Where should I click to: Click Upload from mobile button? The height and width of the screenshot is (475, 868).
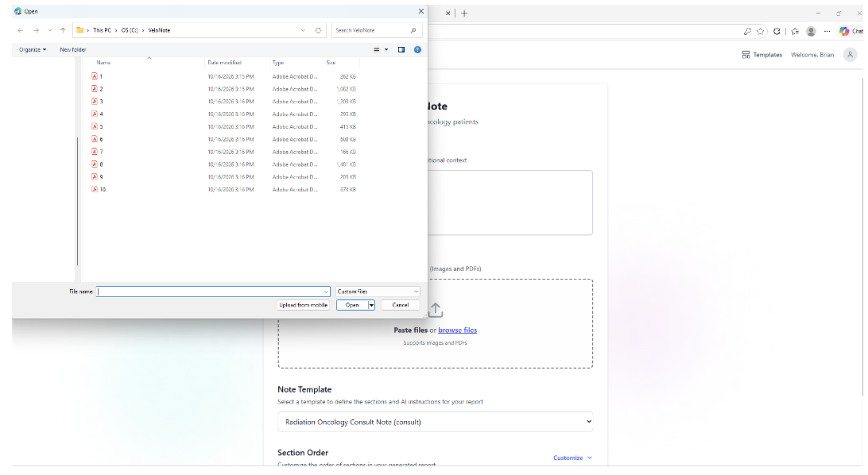tap(304, 305)
